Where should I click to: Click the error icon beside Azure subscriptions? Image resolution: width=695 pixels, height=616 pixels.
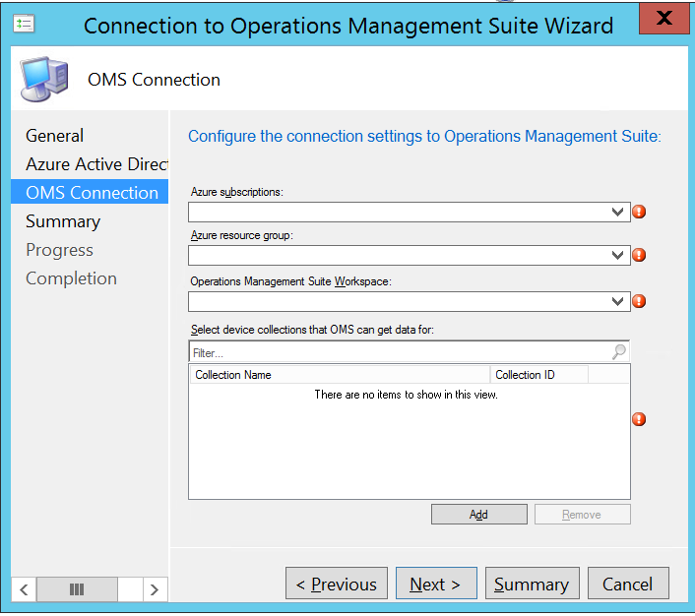click(x=639, y=212)
